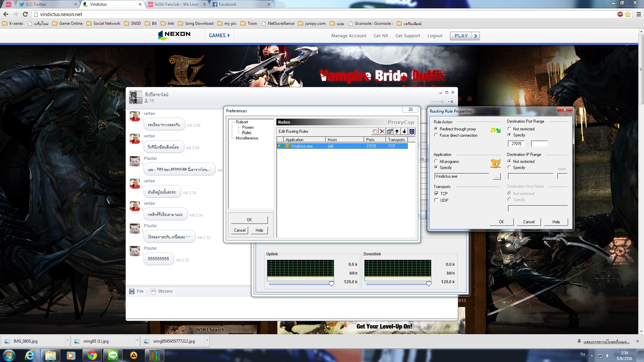This screenshot has height=362, width=644.
Task: Expand the GAMES menu on Nexon
Action: [219, 36]
